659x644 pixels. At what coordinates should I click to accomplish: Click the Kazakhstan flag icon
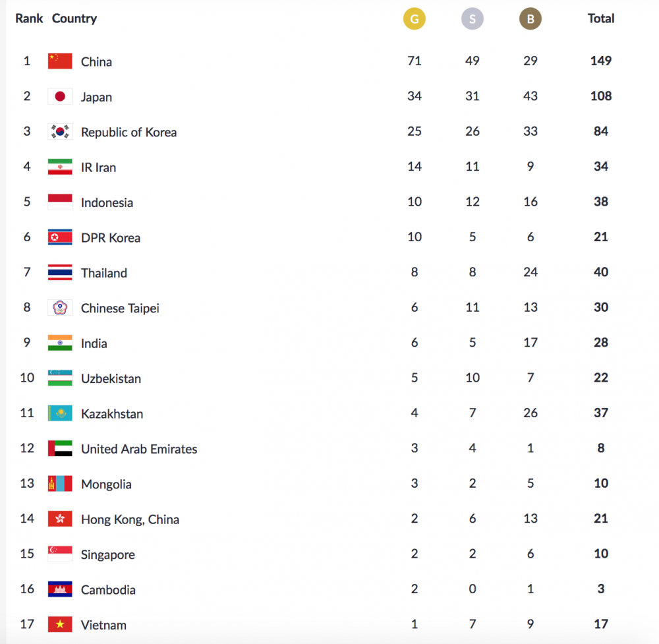[x=60, y=413]
